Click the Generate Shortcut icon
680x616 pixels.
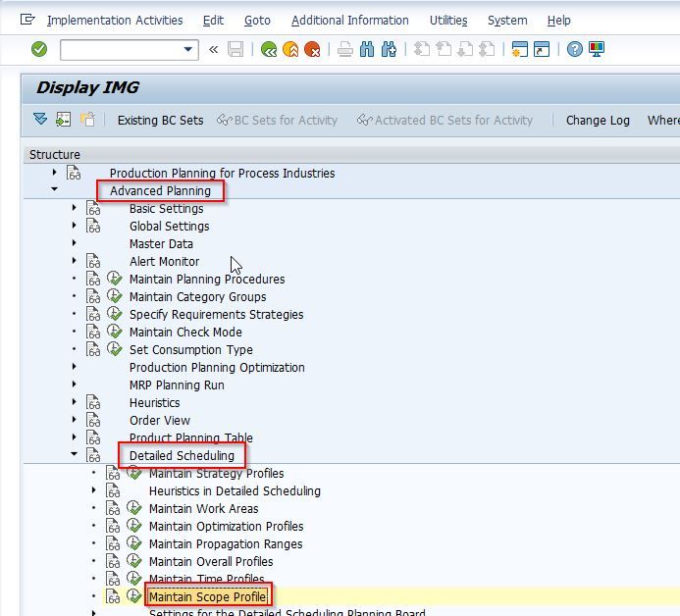point(542,49)
